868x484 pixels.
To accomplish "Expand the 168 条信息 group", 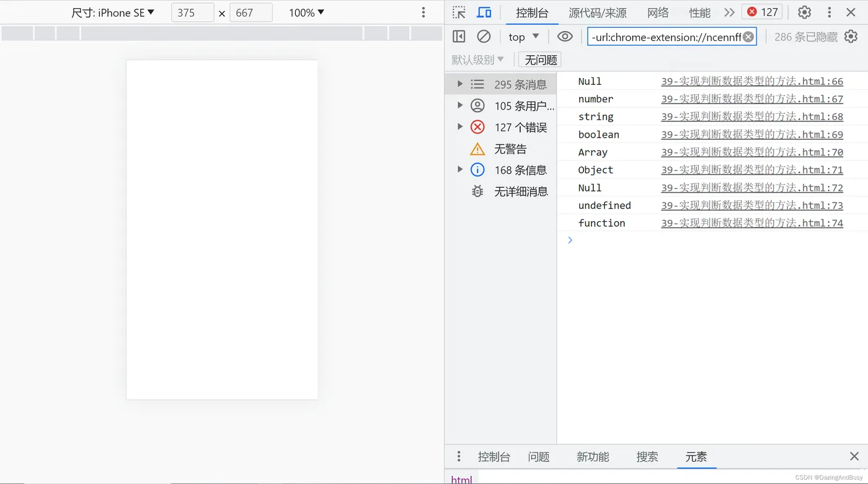I will (x=460, y=169).
